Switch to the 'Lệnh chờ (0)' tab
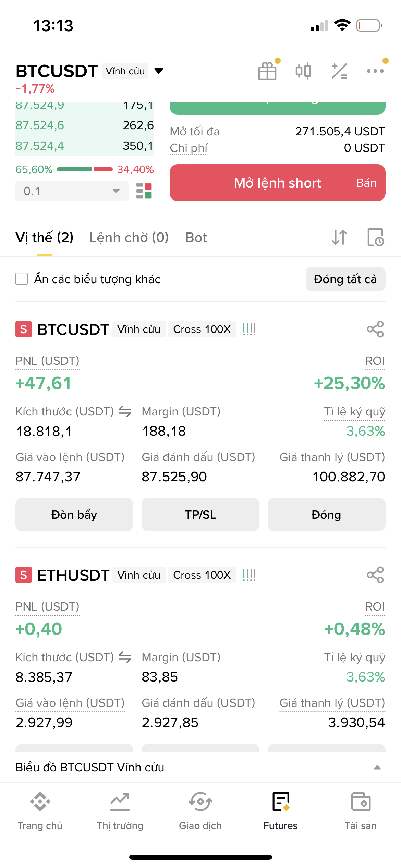The image size is (401, 868). click(x=129, y=237)
